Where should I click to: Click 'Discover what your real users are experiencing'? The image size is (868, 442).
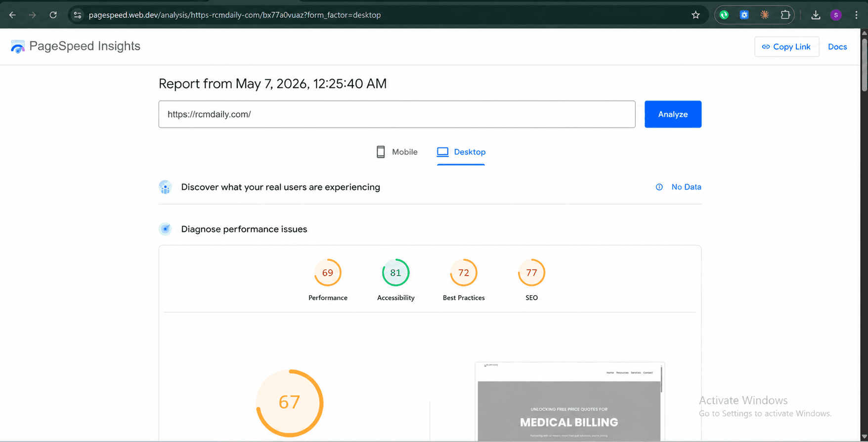280,187
